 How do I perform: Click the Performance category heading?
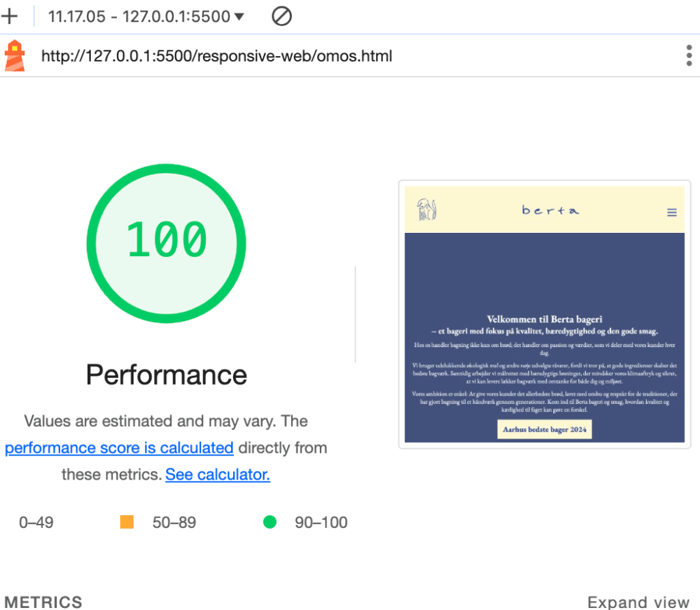(166, 375)
